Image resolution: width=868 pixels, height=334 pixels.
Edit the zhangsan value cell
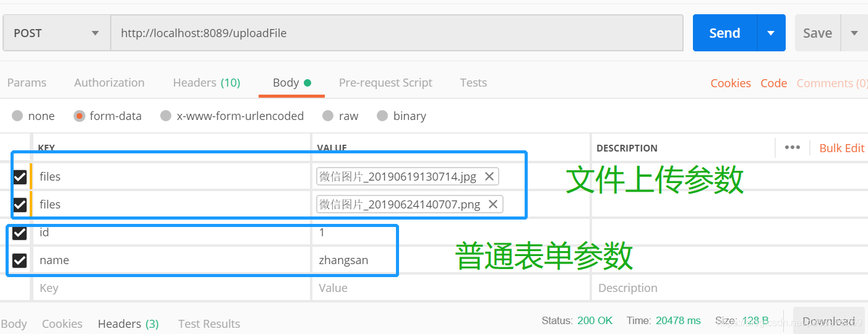pos(451,260)
